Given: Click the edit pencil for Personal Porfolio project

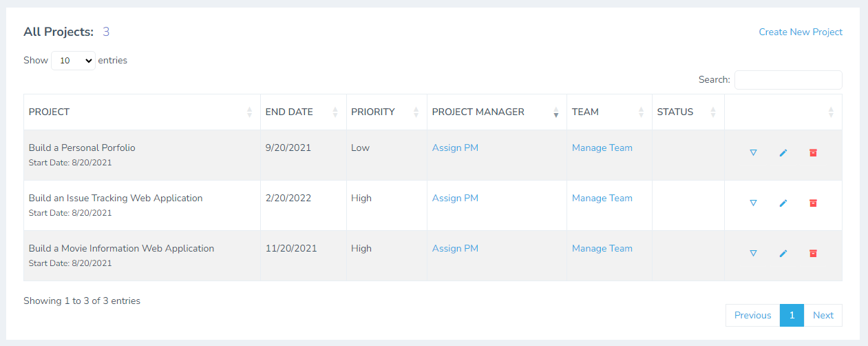Looking at the screenshot, I should (783, 152).
